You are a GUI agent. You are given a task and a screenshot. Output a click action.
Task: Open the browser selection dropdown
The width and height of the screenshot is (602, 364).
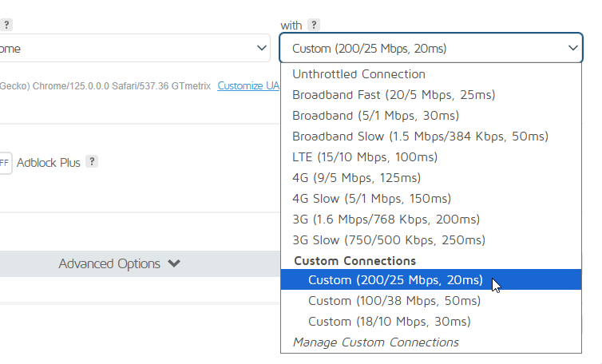[x=136, y=49]
